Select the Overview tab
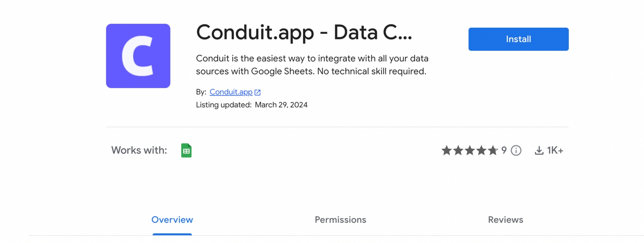 click(x=172, y=220)
